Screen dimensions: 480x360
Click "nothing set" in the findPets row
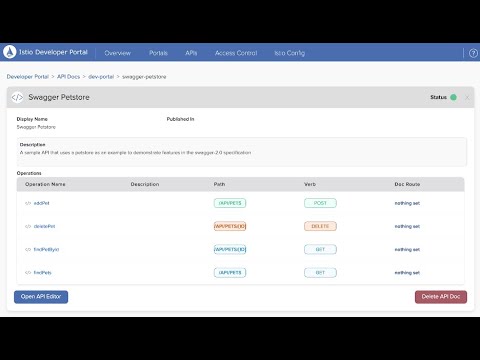(407, 273)
